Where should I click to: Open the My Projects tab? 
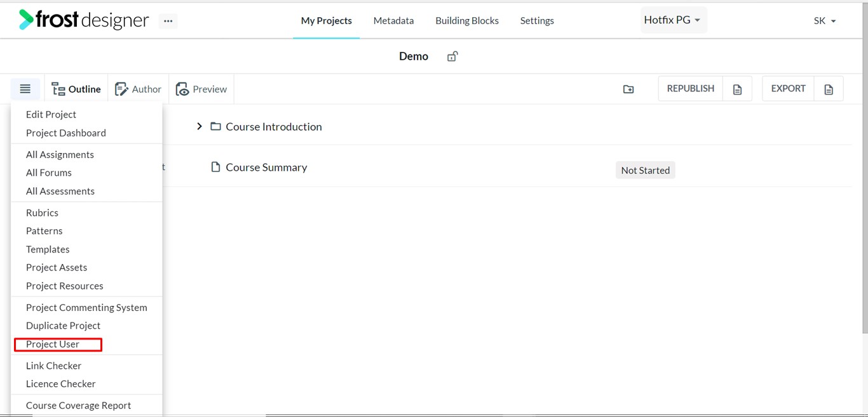tap(327, 20)
